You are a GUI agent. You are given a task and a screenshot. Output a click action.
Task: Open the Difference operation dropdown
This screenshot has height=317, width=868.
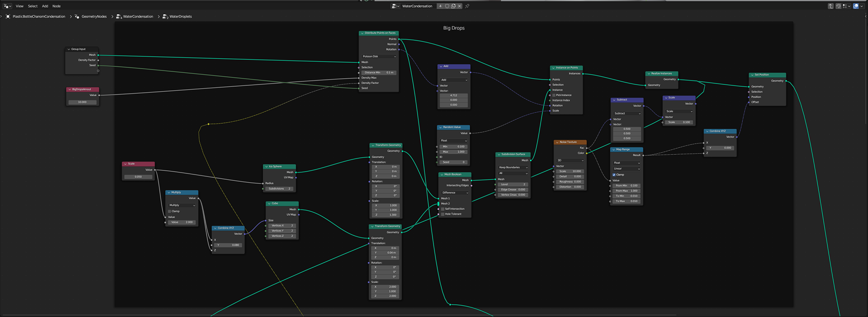tap(455, 193)
